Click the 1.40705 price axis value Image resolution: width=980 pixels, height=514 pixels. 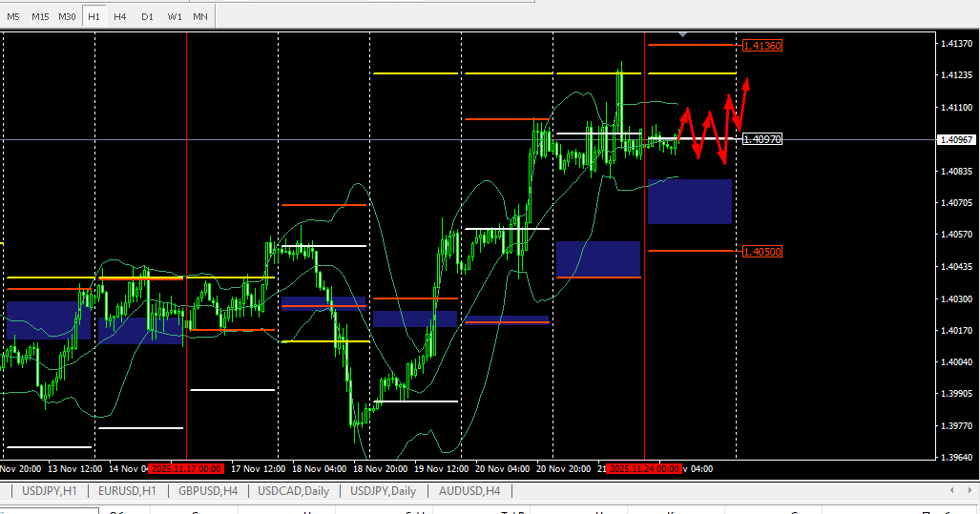click(x=957, y=203)
